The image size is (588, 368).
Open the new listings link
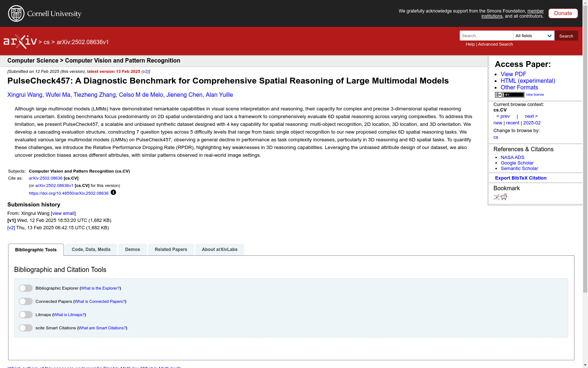tap(498, 123)
